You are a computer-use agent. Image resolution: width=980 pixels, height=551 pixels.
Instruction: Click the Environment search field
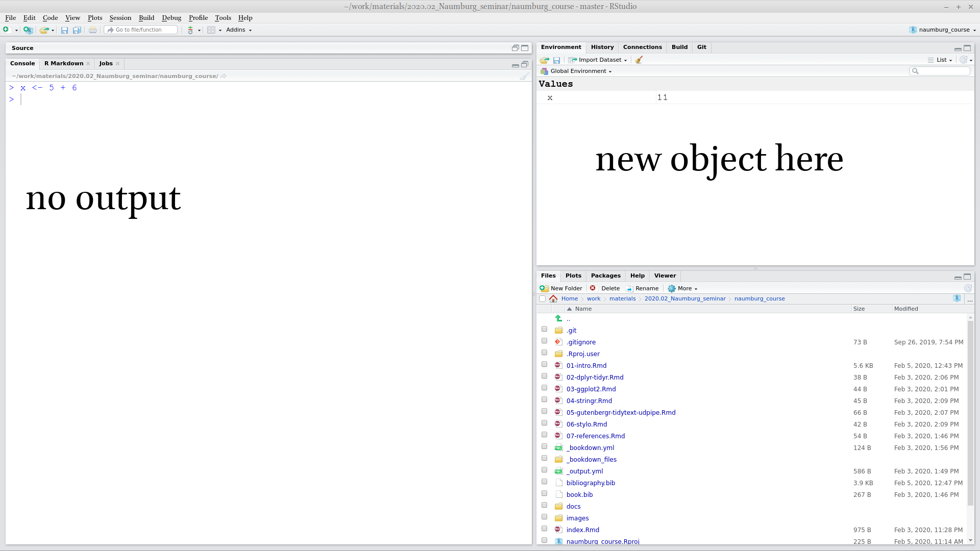tap(940, 71)
